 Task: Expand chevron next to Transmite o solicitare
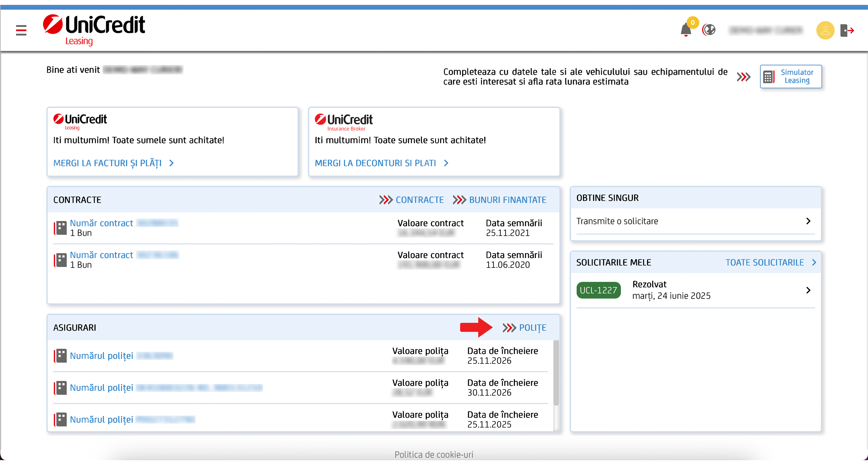808,221
